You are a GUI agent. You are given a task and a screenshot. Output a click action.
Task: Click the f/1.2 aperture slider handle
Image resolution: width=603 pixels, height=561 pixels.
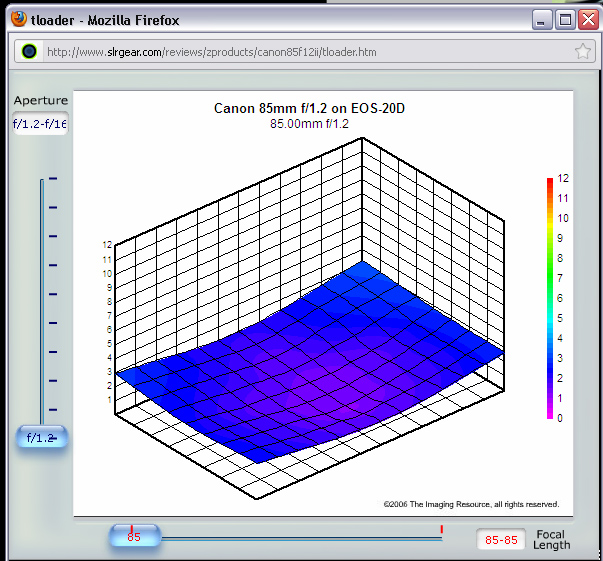click(x=41, y=438)
